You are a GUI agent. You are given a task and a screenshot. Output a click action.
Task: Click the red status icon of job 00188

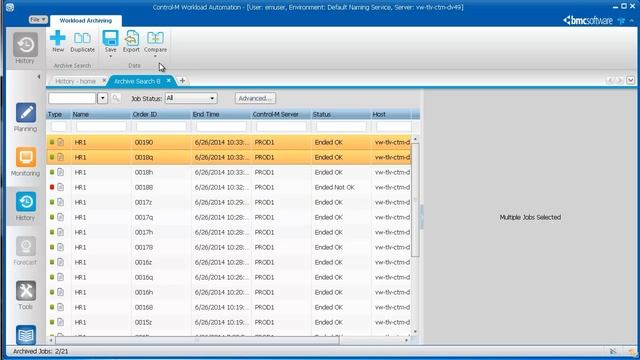pyautogui.click(x=52, y=187)
